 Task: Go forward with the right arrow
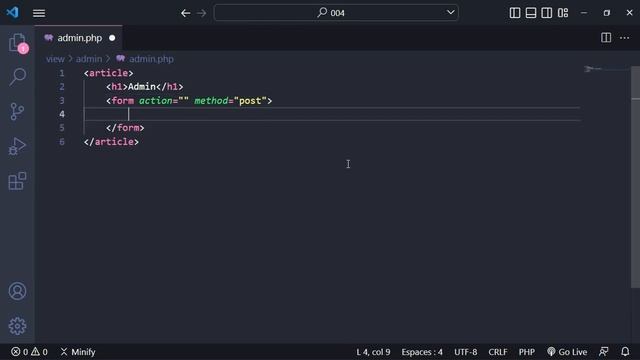tap(201, 13)
